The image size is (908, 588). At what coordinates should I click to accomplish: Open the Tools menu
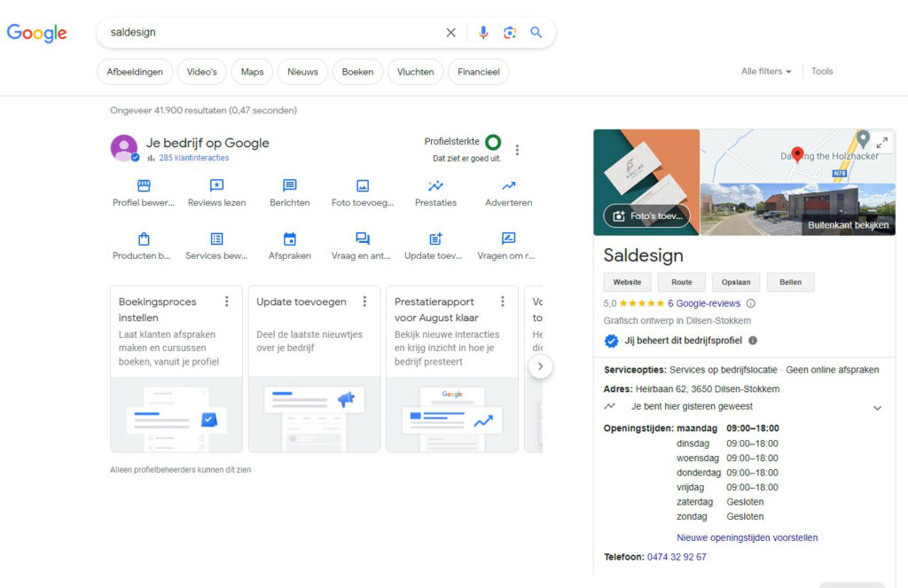[822, 71]
